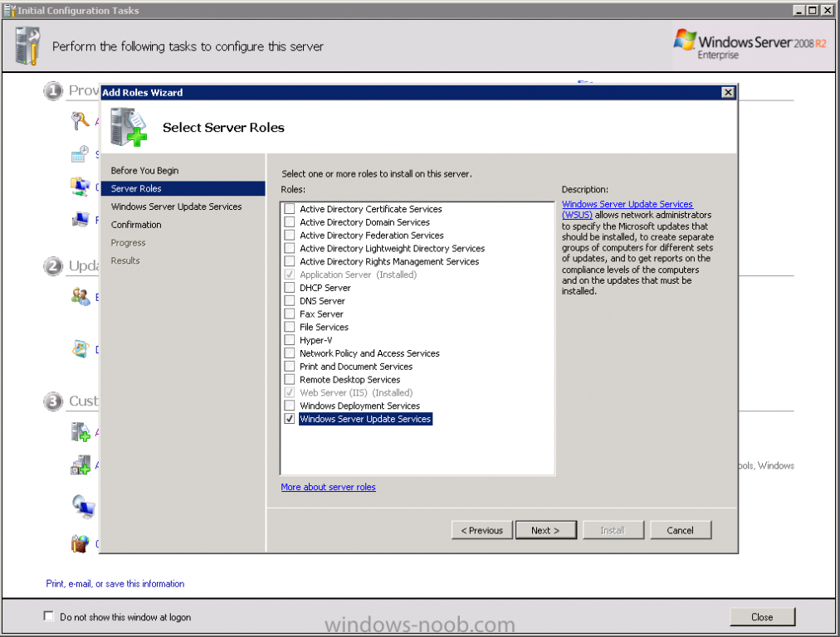
Task: Go to Windows Server Update Services step
Action: tap(176, 207)
